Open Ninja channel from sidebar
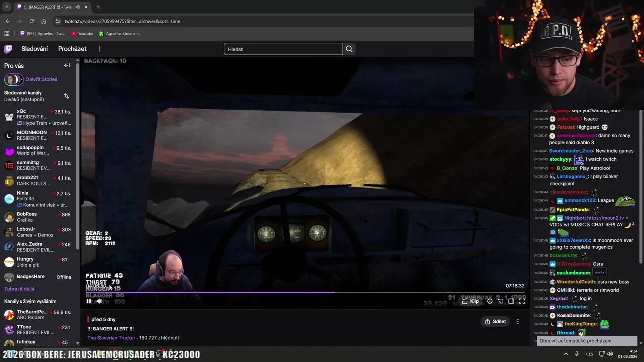The image size is (644, 362). [x=38, y=199]
